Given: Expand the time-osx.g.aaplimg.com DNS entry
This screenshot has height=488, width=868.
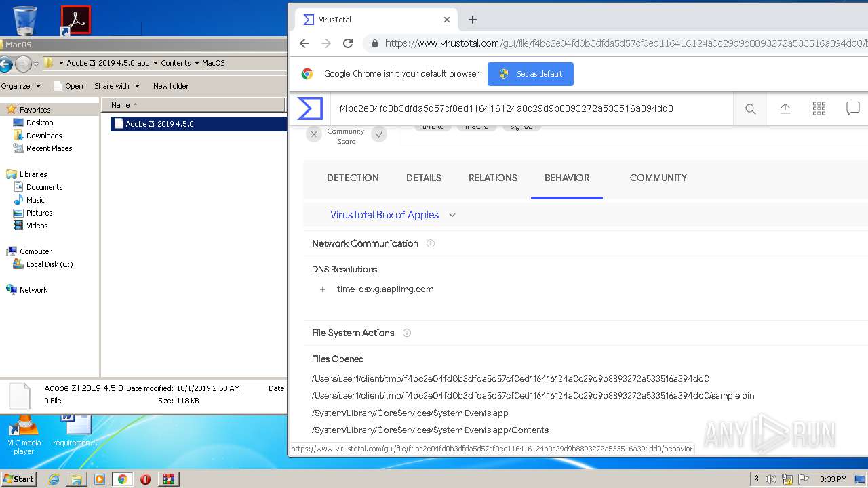Looking at the screenshot, I should tap(323, 289).
